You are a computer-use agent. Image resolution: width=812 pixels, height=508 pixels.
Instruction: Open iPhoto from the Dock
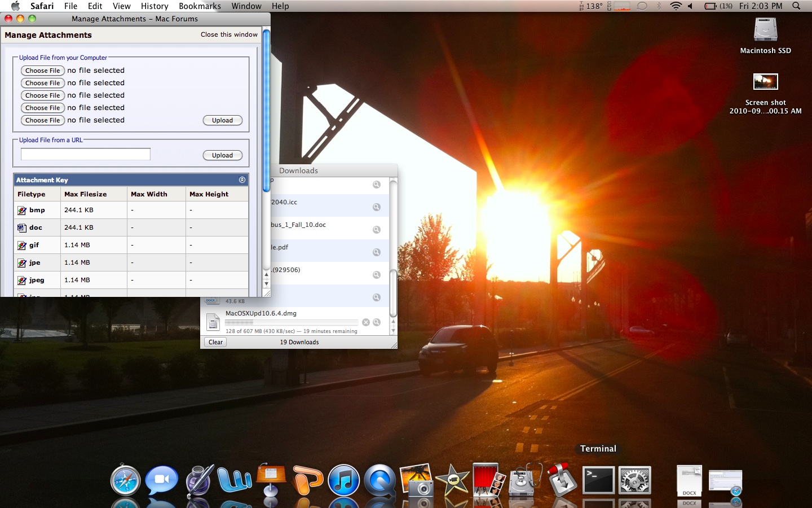(417, 480)
